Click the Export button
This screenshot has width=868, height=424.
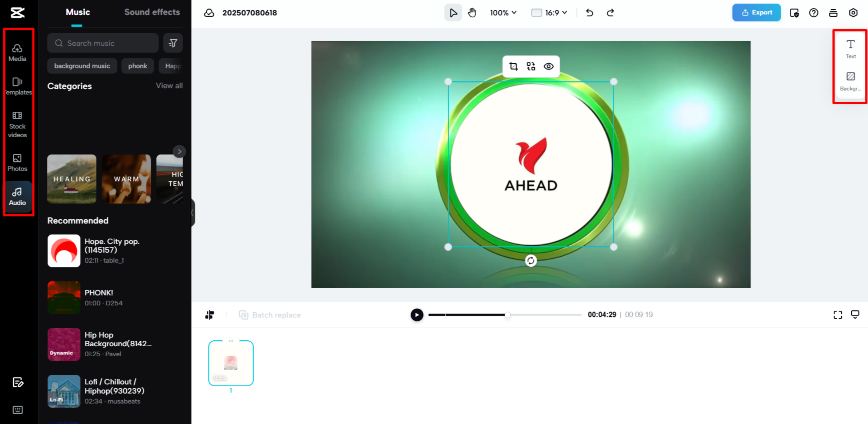[x=756, y=13]
